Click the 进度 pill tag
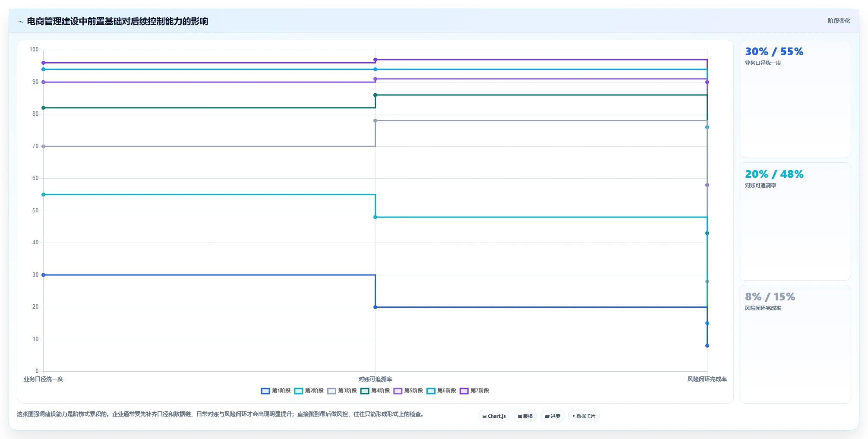The height and width of the screenshot is (439, 868). 552,416
